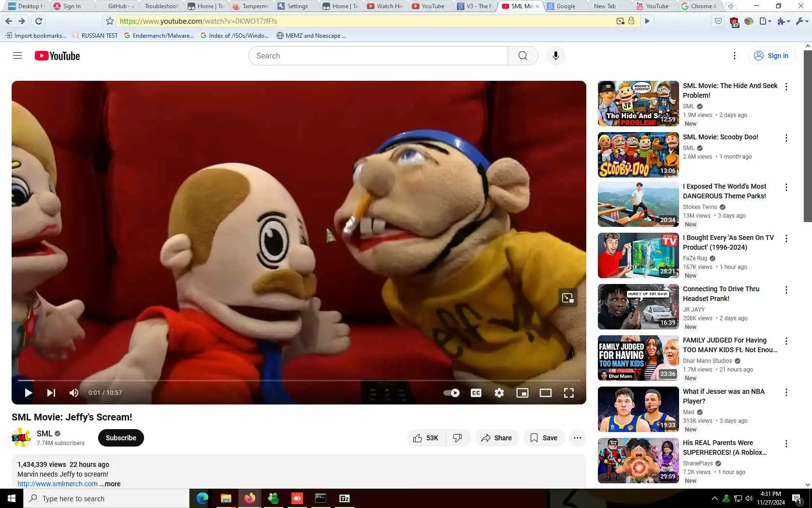The image size is (812, 508).
Task: Reload the current page
Action: click(x=39, y=21)
